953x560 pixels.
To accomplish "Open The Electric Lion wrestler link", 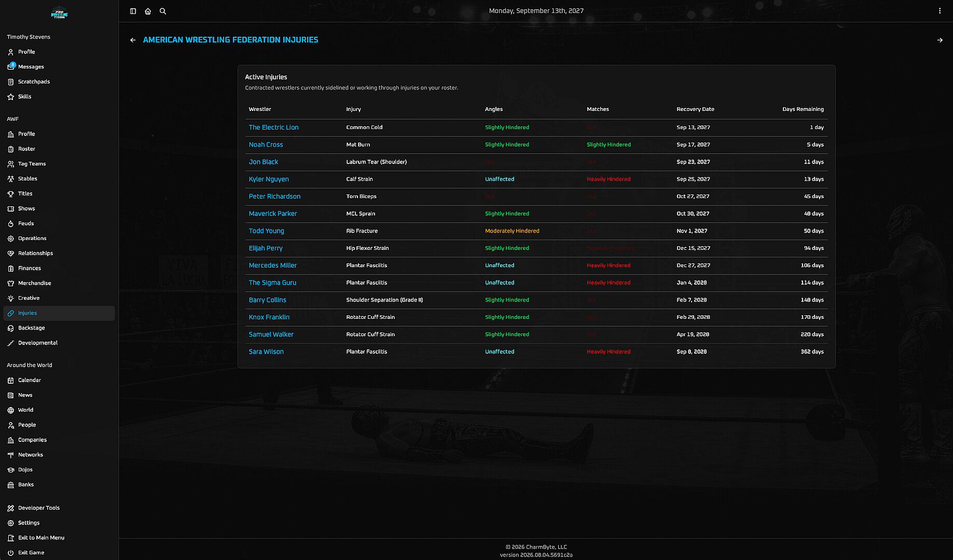I will 273,128.
